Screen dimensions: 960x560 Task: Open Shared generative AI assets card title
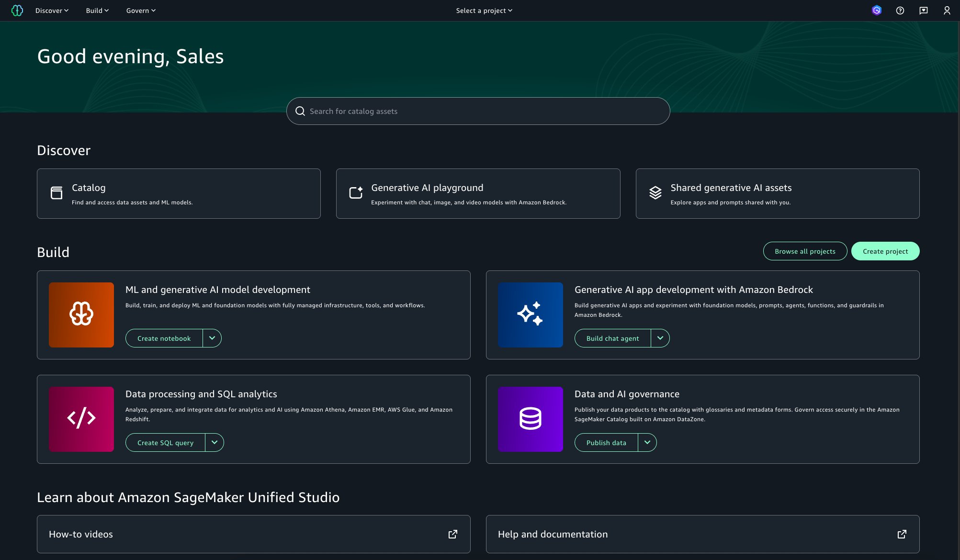(x=731, y=188)
